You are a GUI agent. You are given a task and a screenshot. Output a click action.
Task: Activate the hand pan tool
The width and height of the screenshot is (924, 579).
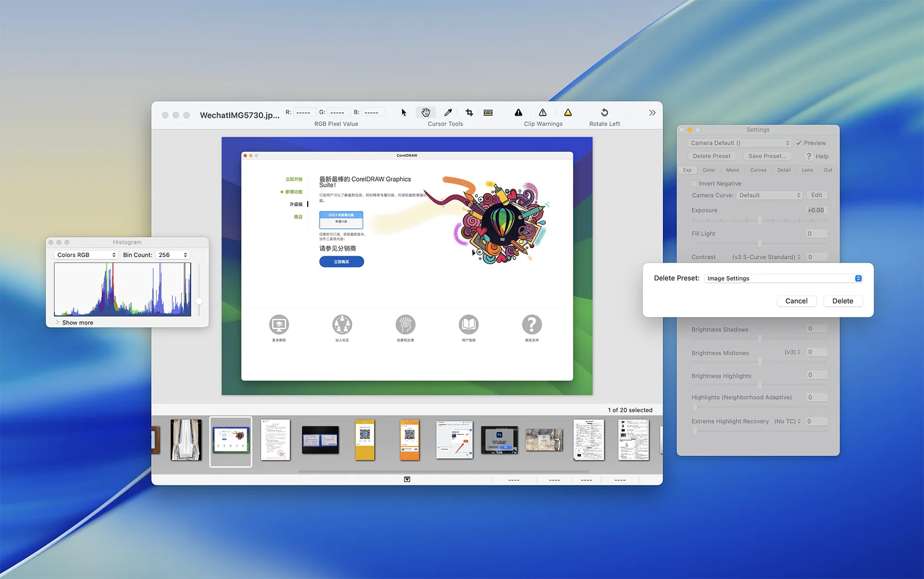pyautogui.click(x=426, y=113)
